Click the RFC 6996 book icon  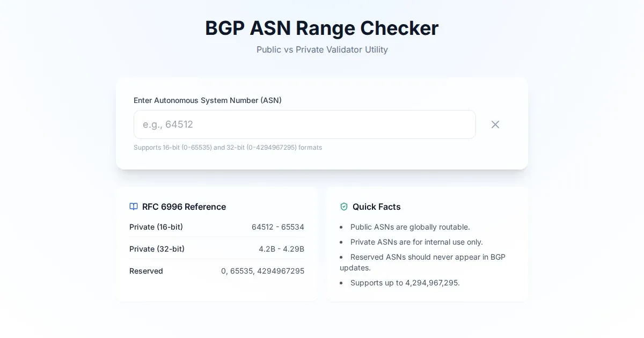[134, 207]
